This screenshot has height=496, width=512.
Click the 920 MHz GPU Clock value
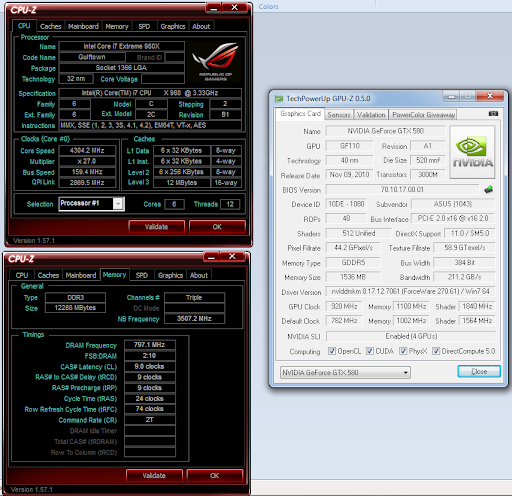coord(344,306)
